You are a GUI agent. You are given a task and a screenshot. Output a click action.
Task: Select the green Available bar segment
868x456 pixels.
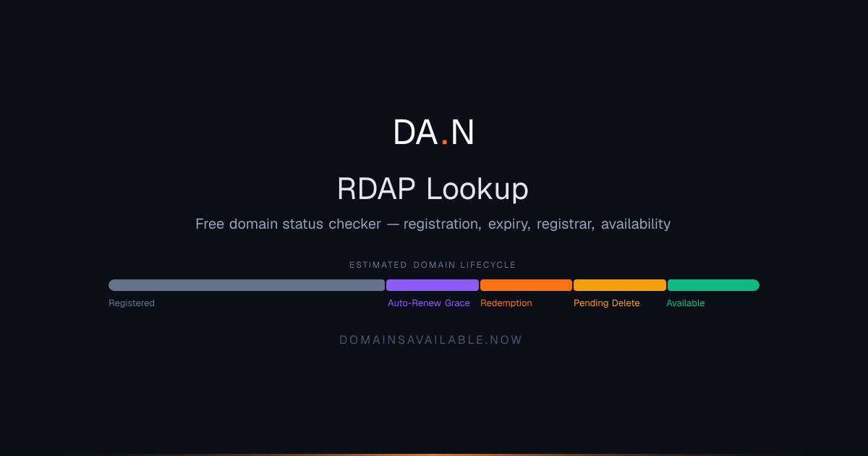point(713,285)
